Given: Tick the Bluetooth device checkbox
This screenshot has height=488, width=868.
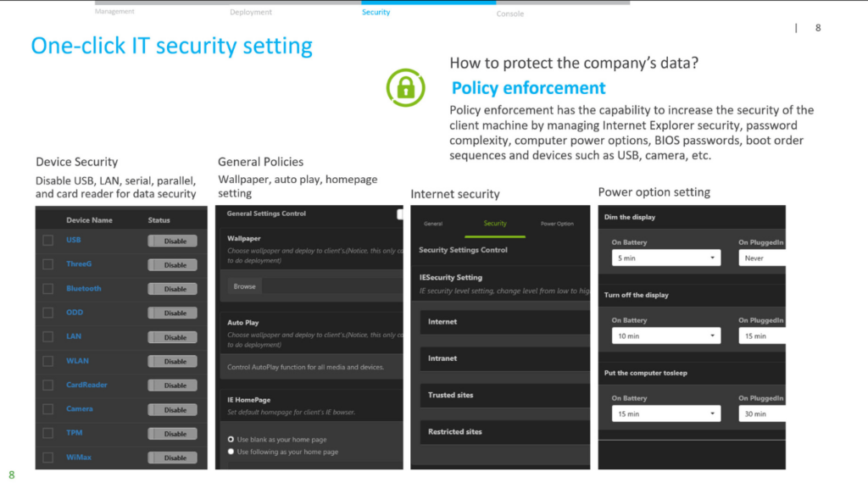Looking at the screenshot, I should (48, 288).
